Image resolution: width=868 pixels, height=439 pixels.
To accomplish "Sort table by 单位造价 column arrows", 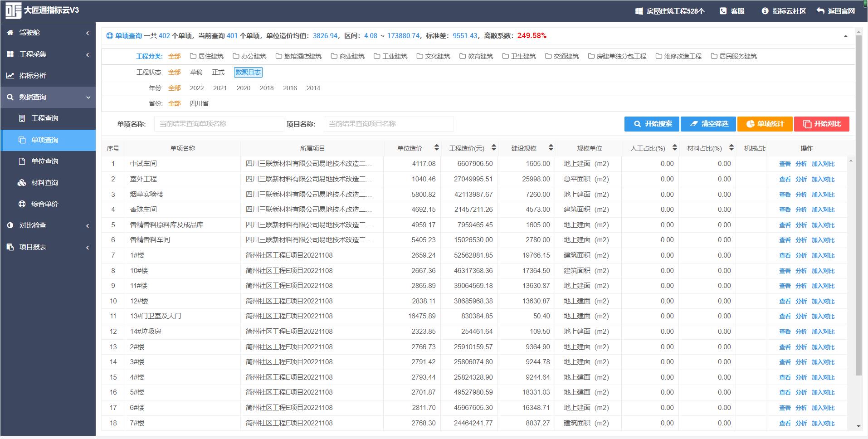I will tap(436, 148).
